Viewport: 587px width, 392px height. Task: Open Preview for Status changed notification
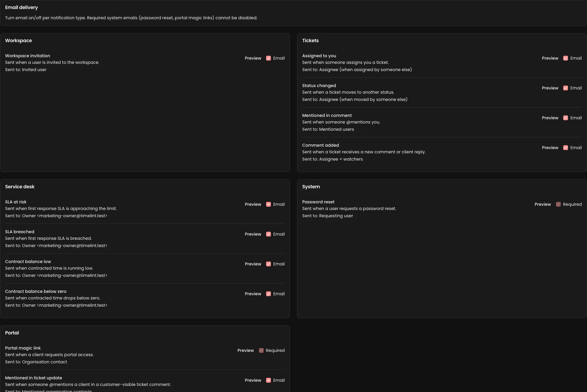point(550,88)
